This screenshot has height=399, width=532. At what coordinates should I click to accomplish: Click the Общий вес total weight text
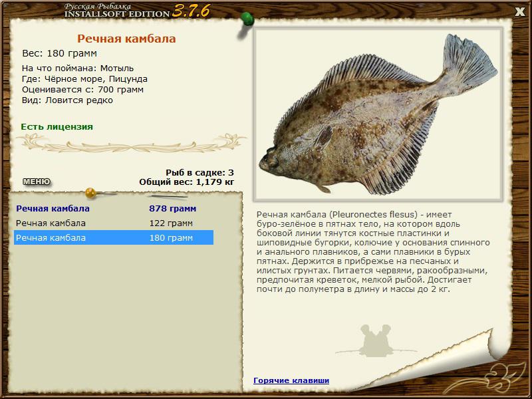186,182
